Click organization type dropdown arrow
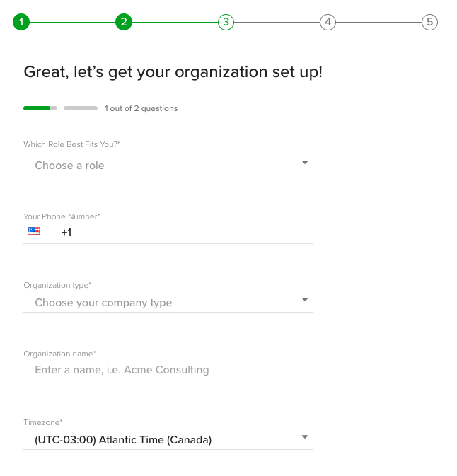The image size is (457, 476). (305, 300)
